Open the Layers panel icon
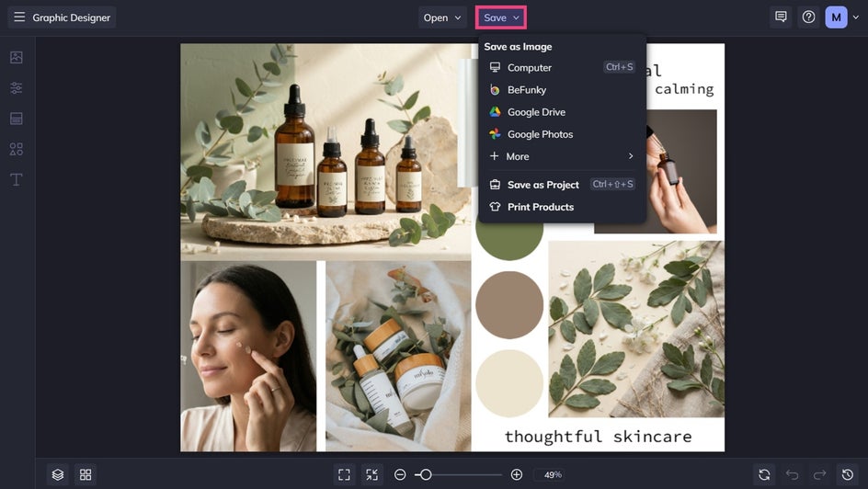This screenshot has width=868, height=489. tap(58, 474)
